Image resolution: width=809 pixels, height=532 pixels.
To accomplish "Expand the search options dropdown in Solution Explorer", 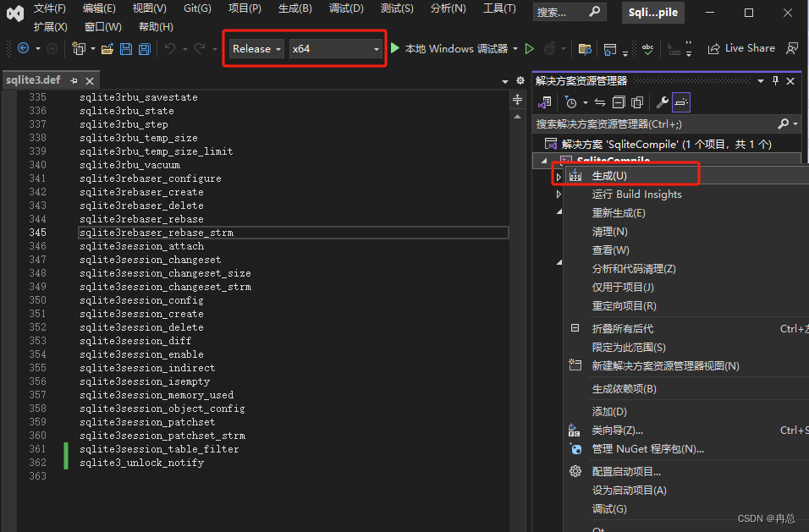I will tap(795, 123).
